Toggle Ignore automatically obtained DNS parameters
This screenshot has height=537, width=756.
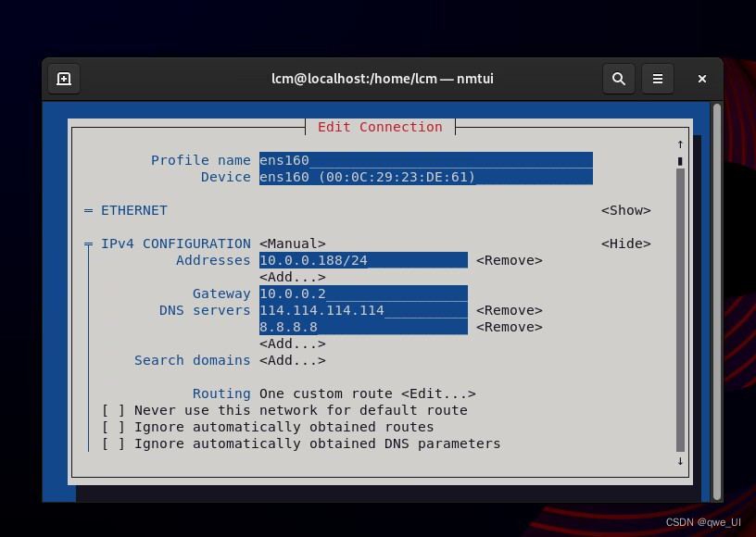click(113, 443)
